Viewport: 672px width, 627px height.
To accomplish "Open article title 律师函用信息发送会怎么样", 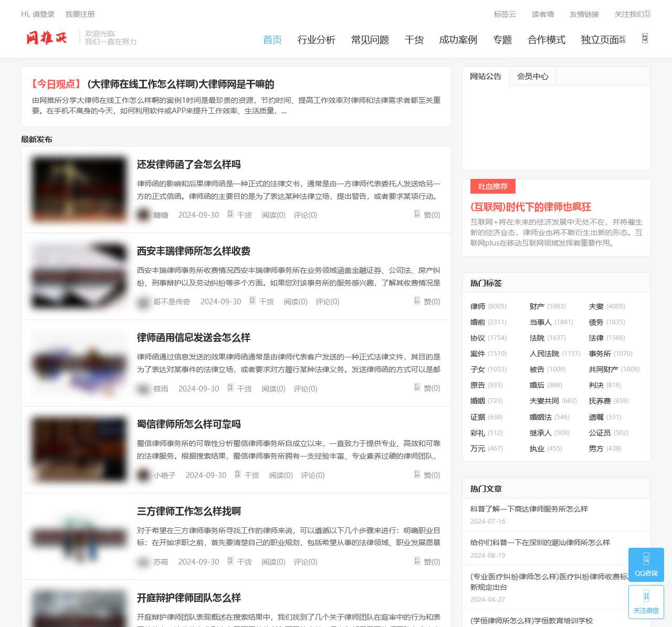I will [194, 337].
